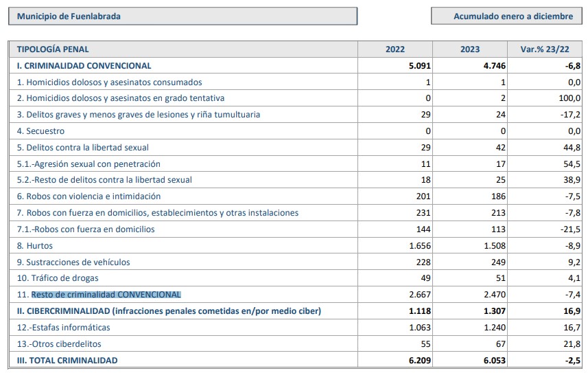
Task: Select the Var.% 23/22 column header
Action: tap(545, 49)
